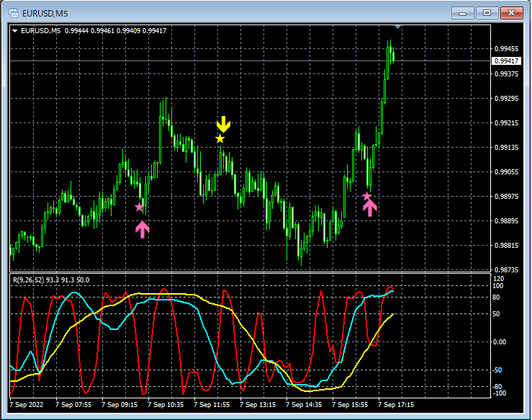Click indicator scale level 80

496,298
